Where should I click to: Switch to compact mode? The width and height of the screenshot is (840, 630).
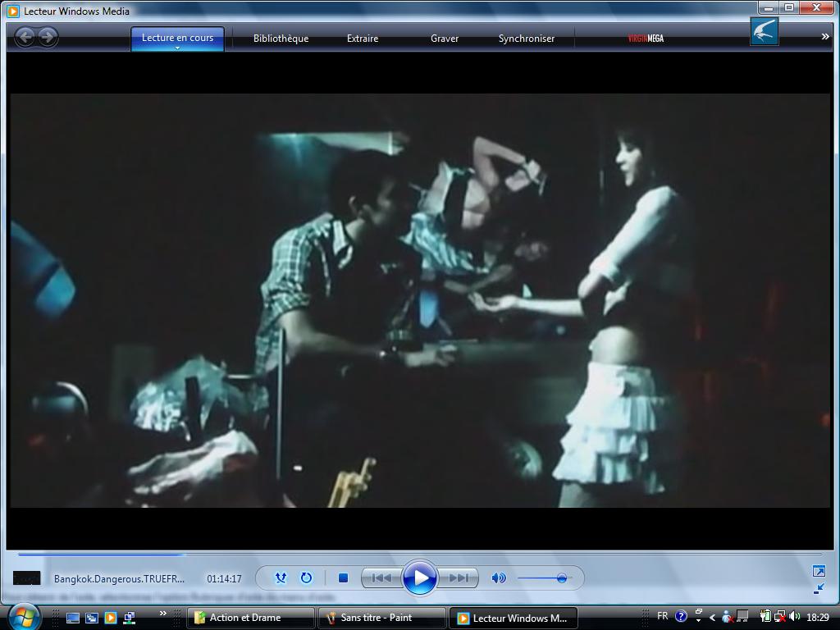tap(819, 589)
